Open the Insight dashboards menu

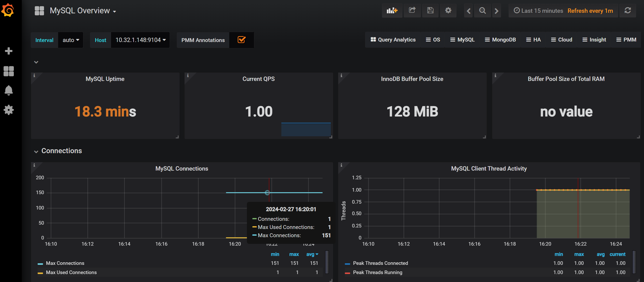[594, 40]
